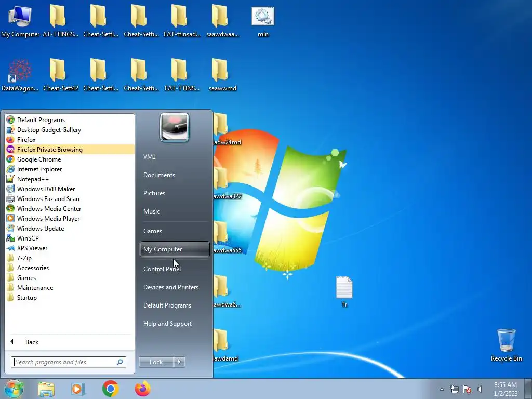Viewport: 532px width, 399px height.
Task: Select the awdwa555 folder
Action: pyautogui.click(x=227, y=237)
